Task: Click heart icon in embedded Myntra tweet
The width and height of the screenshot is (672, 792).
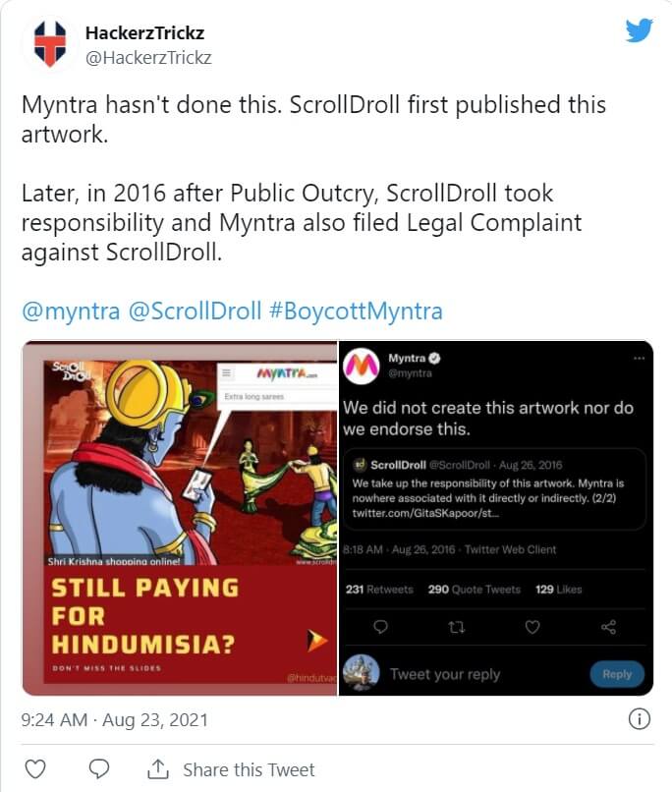Action: (x=532, y=627)
